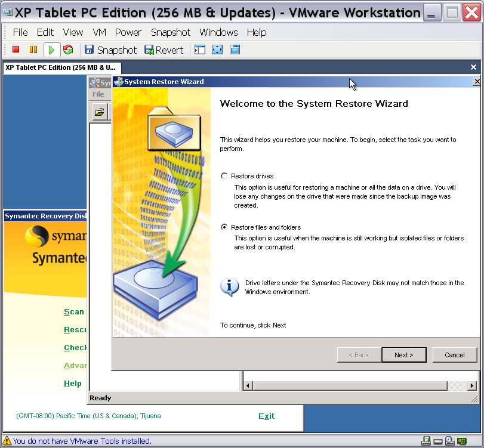This screenshot has height=448, width=484.
Task: Click the Exit link in Recovery Disk
Action: pyautogui.click(x=266, y=416)
